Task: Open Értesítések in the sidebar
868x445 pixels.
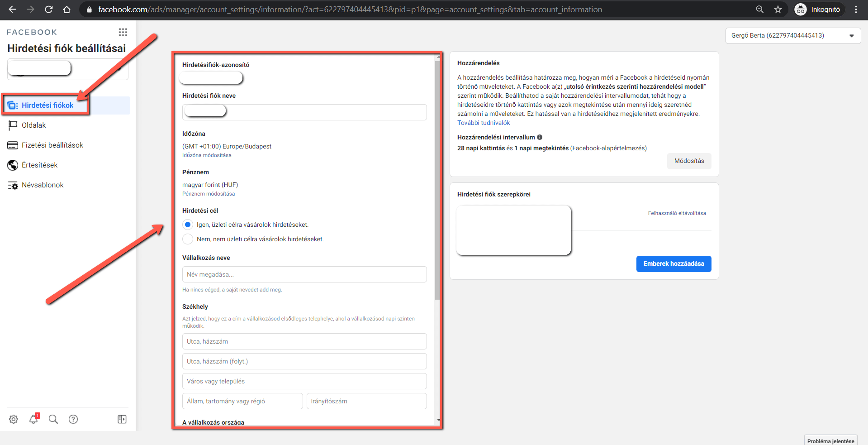Action: pos(39,165)
